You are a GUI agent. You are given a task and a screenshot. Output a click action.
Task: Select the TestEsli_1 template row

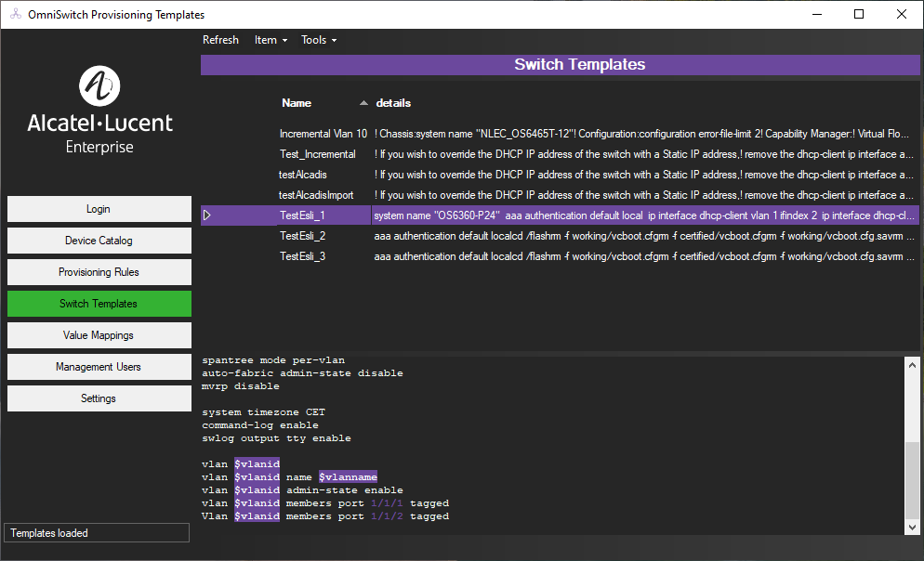[560, 215]
